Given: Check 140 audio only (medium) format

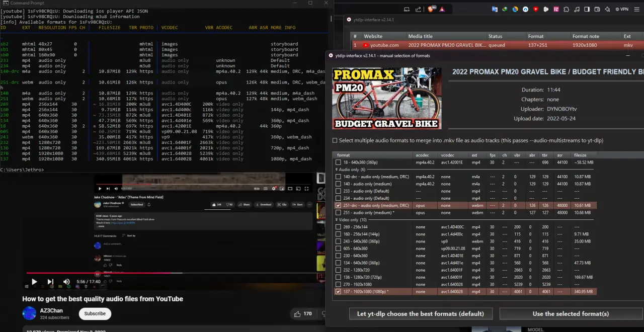Looking at the screenshot, I should pyautogui.click(x=339, y=184).
